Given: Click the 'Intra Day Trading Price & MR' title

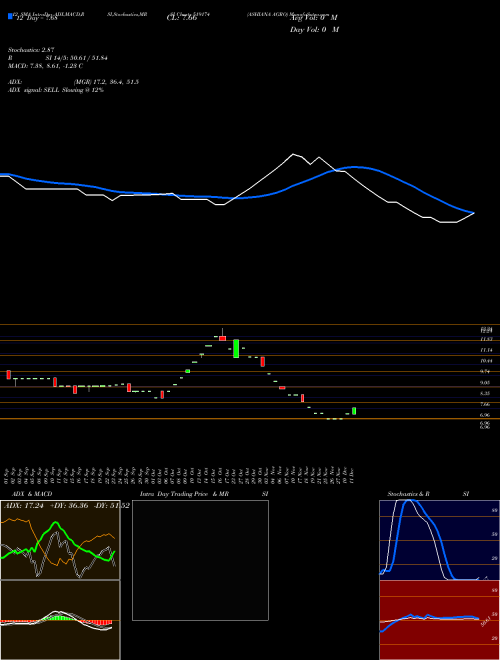Looking at the screenshot, I should (x=184, y=494).
